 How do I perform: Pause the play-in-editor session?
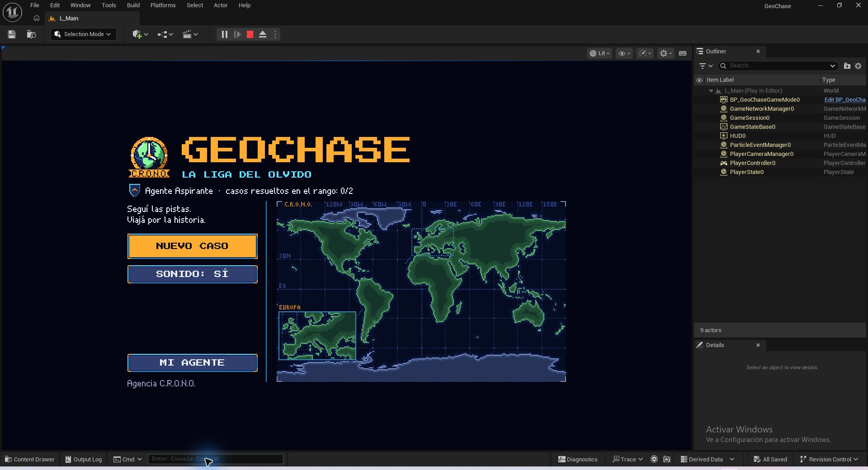224,34
